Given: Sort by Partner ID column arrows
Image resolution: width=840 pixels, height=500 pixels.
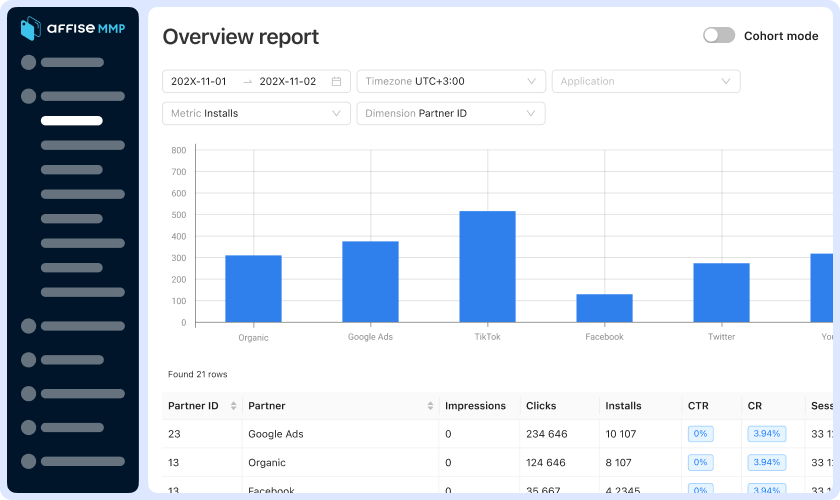Looking at the screenshot, I should (234, 406).
